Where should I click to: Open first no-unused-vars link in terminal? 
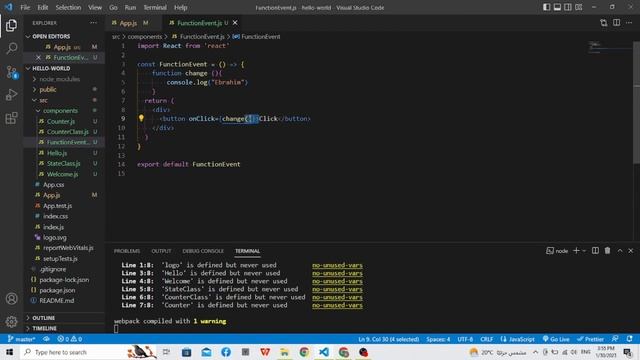337,265
